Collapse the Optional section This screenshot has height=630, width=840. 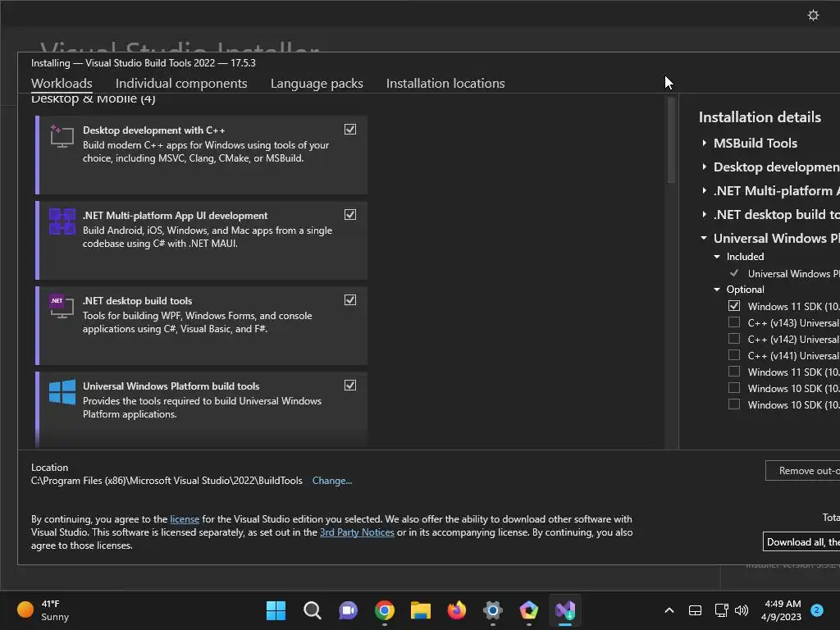pos(717,290)
